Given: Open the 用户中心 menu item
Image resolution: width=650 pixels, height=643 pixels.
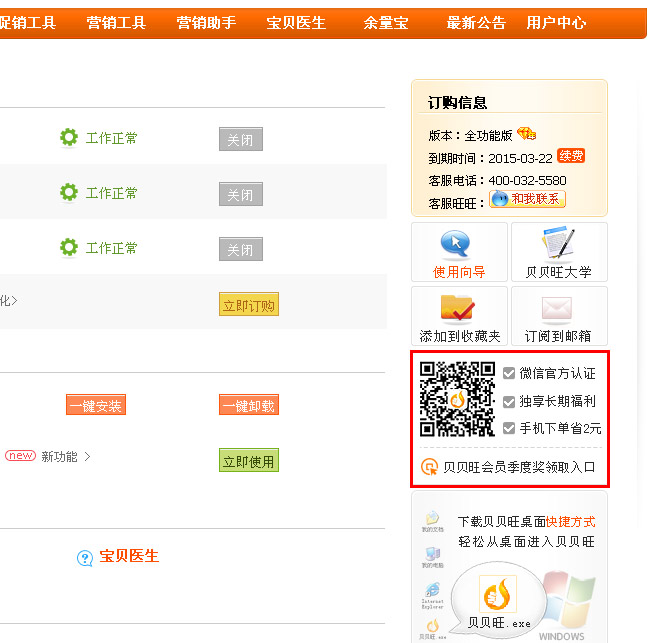Looking at the screenshot, I should coord(556,23).
